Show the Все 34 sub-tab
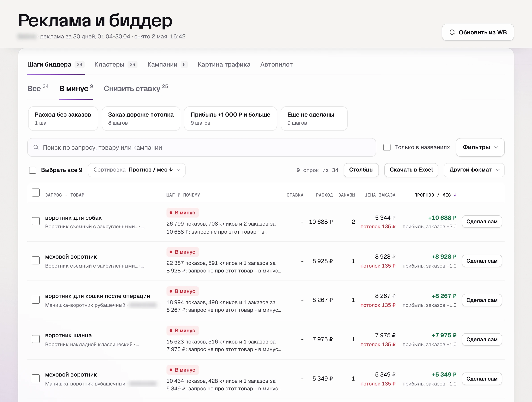The image size is (532, 402). (38, 88)
